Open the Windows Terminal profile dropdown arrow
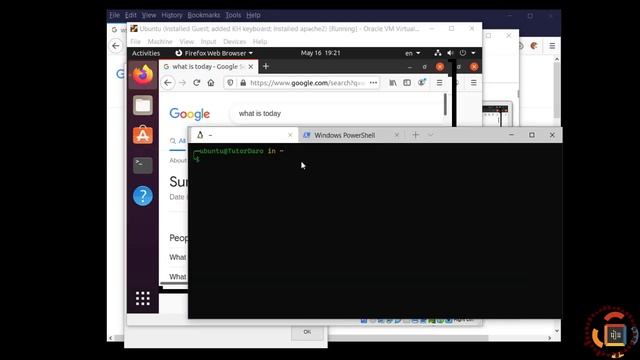Screen dimensions: 640x360 coord(430,135)
